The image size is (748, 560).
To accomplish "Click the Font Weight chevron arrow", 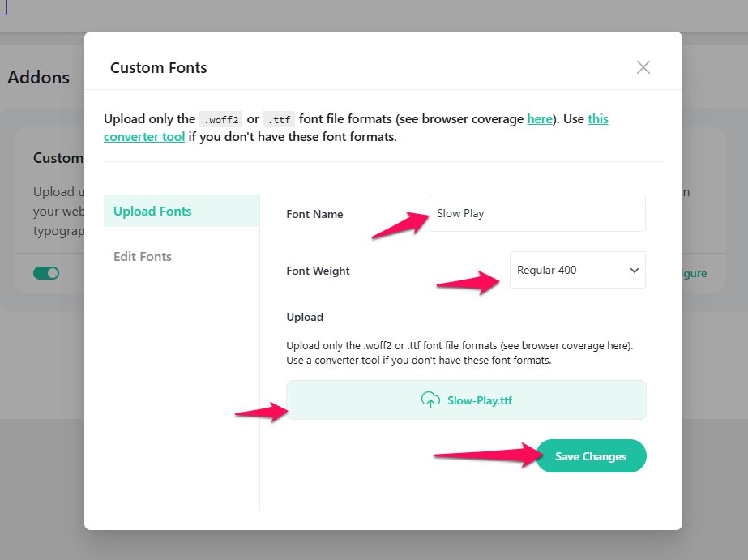I will [634, 271].
